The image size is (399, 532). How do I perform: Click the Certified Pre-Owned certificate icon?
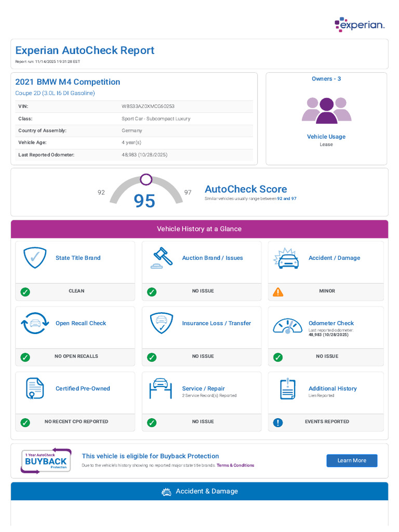[35, 388]
